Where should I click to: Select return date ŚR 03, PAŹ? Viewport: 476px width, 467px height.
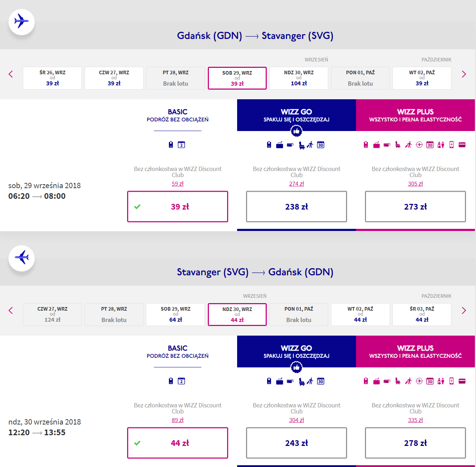[x=422, y=314]
